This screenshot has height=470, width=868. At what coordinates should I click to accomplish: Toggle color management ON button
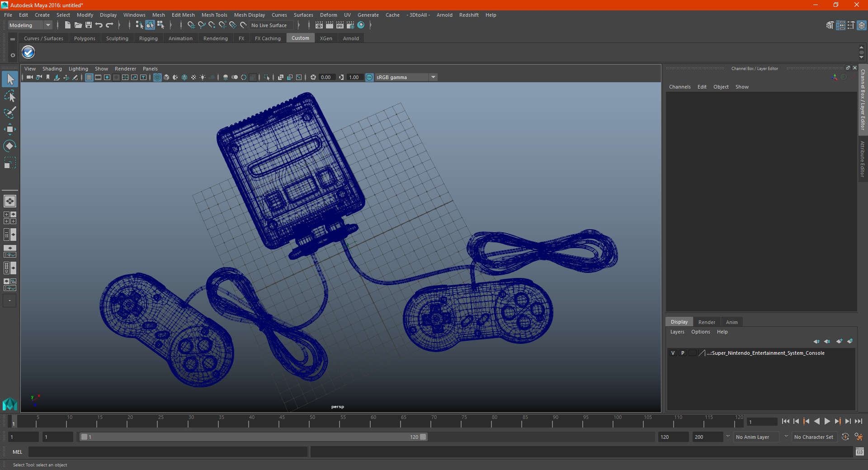point(369,77)
